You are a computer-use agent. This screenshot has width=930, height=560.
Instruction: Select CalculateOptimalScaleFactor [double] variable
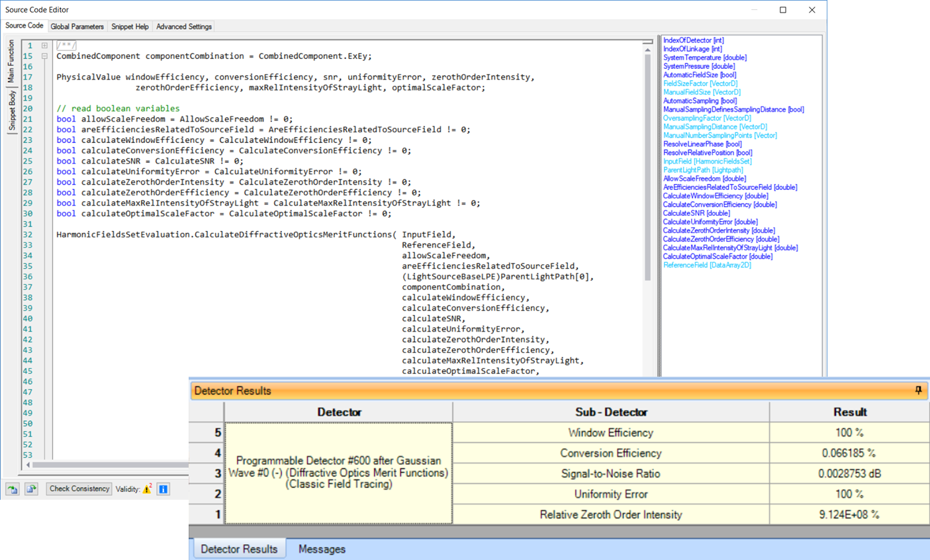pos(718,256)
